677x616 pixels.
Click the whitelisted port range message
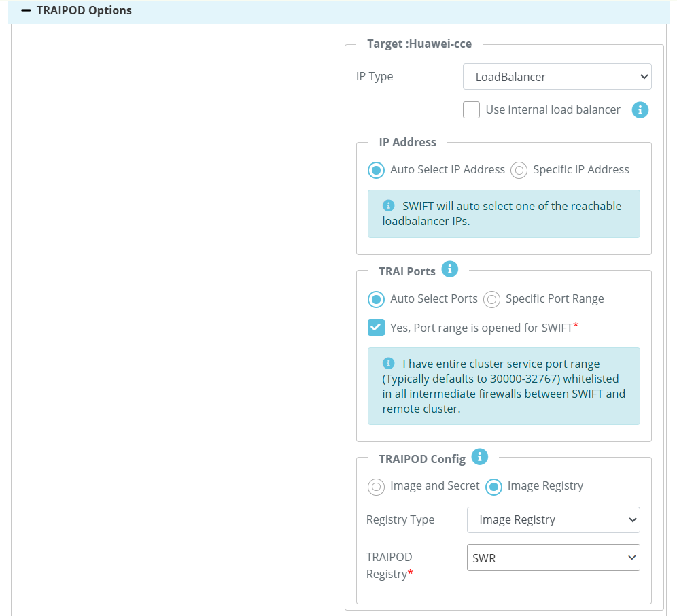504,386
